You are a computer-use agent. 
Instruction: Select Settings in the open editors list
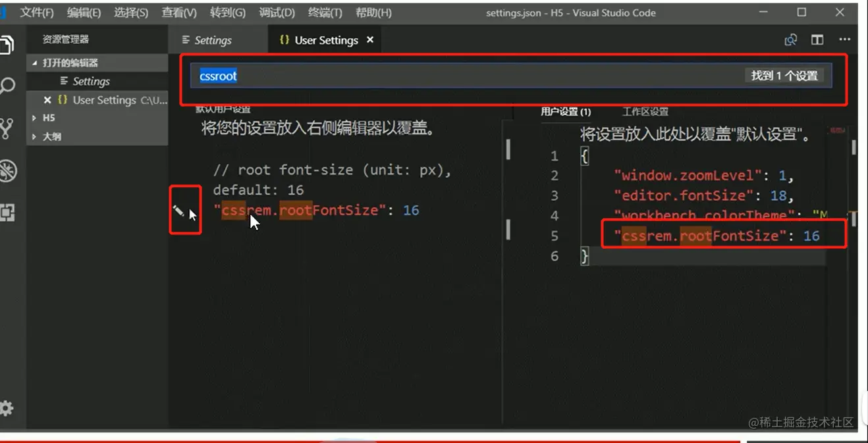pos(97,81)
